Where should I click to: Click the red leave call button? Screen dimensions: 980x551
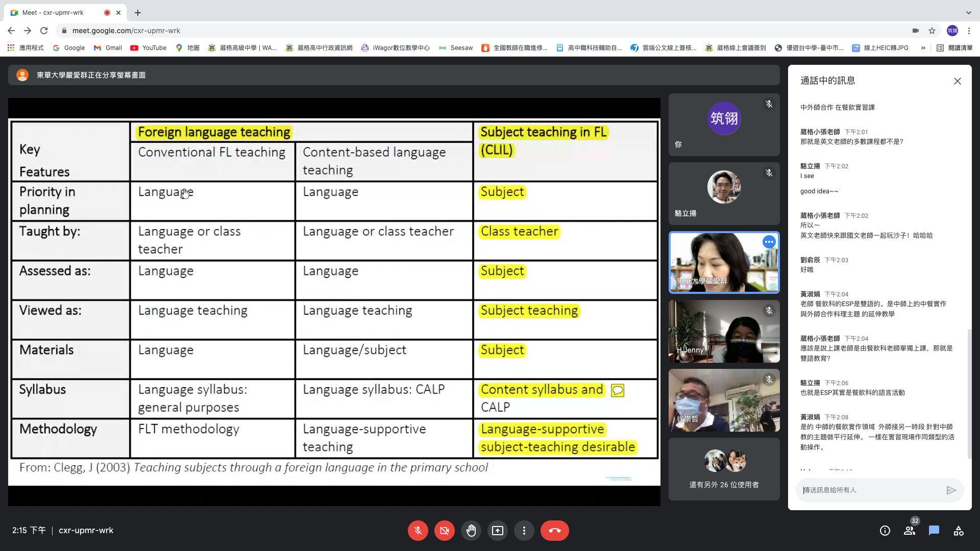coord(554,531)
